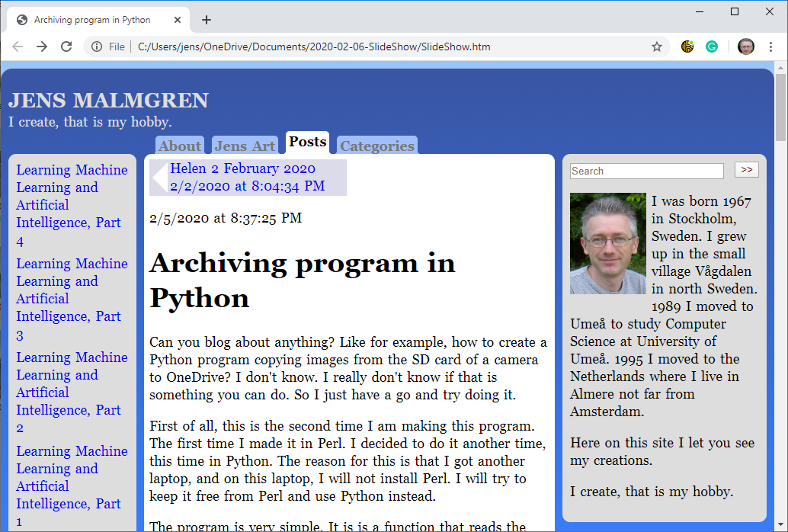Open the Categories tab
This screenshot has height=532, width=788.
click(x=377, y=146)
